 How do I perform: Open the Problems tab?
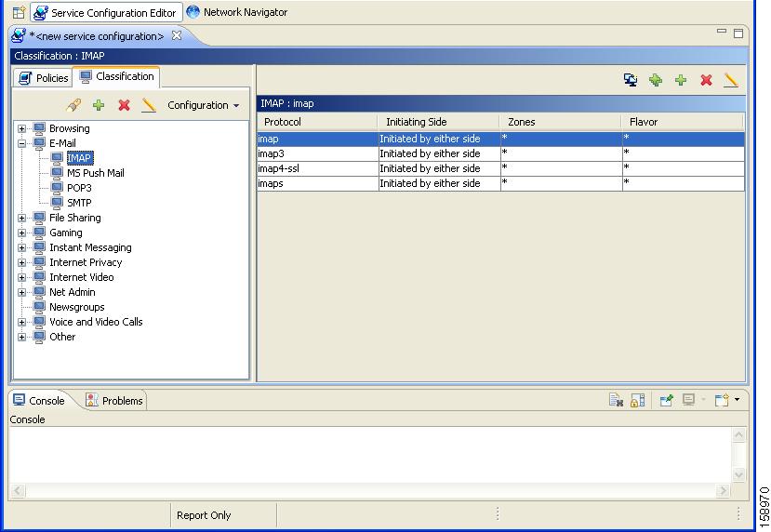point(114,401)
